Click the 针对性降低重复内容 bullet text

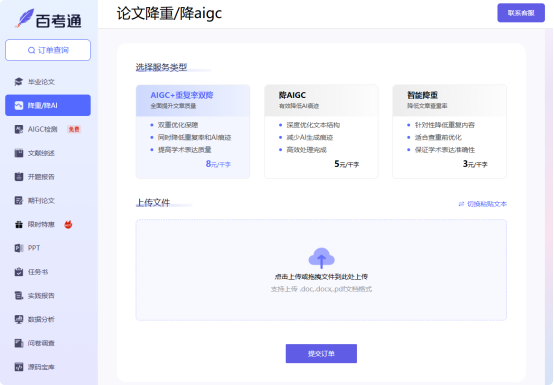444,125
